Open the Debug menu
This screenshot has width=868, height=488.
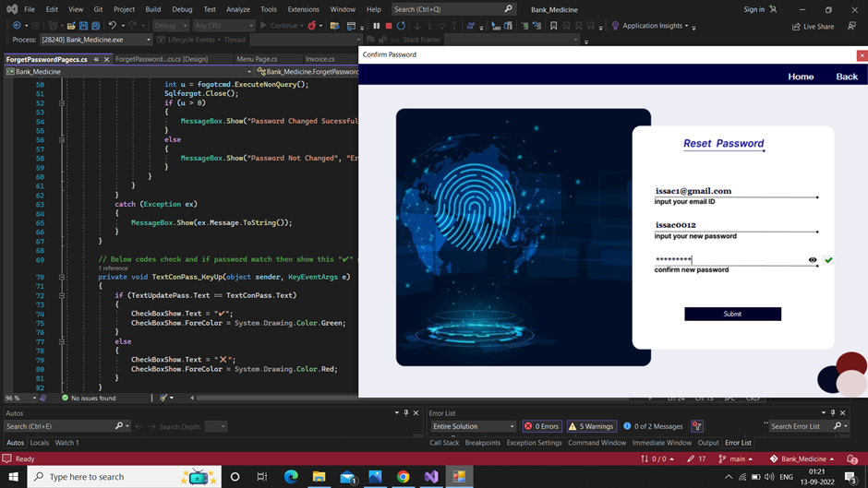(x=182, y=9)
